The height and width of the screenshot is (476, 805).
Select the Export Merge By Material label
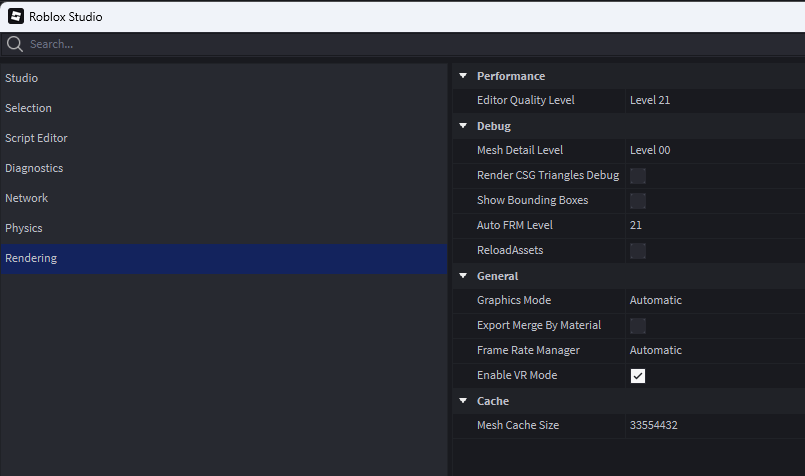pyautogui.click(x=539, y=326)
